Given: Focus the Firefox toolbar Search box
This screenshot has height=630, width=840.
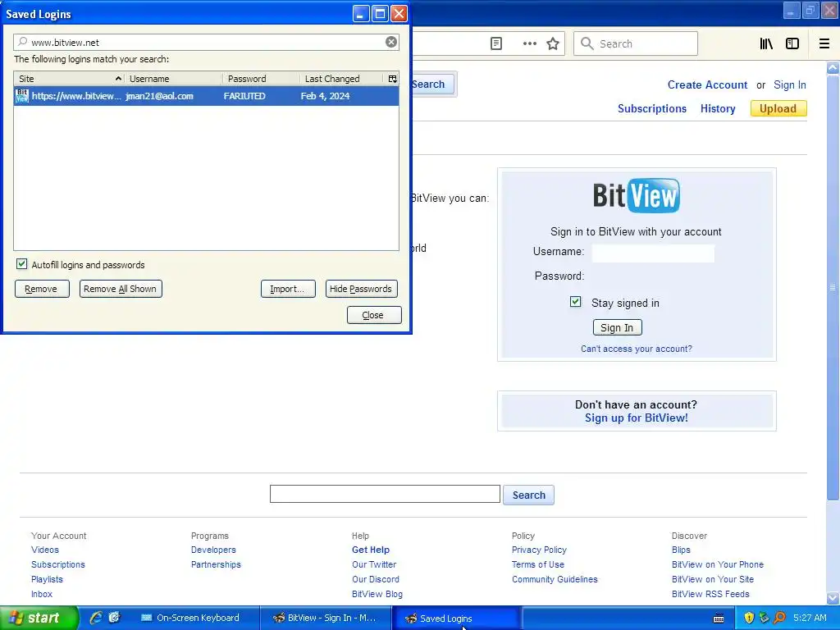Looking at the screenshot, I should pos(636,43).
